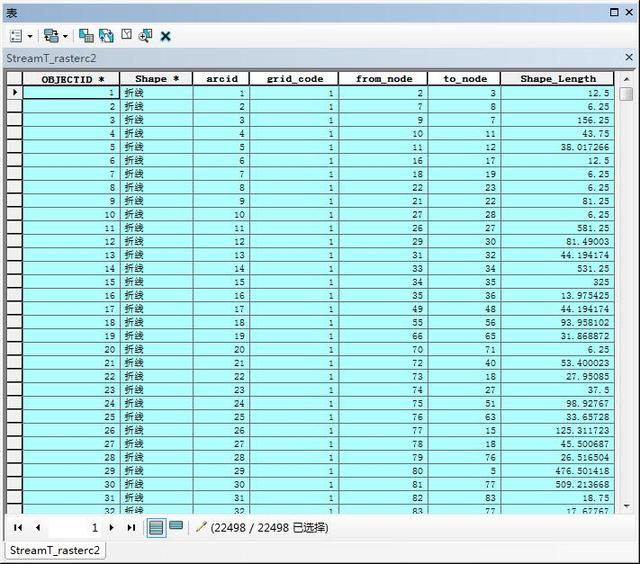Click the Shape_Length column header
This screenshot has width=640, height=564.
coord(558,79)
